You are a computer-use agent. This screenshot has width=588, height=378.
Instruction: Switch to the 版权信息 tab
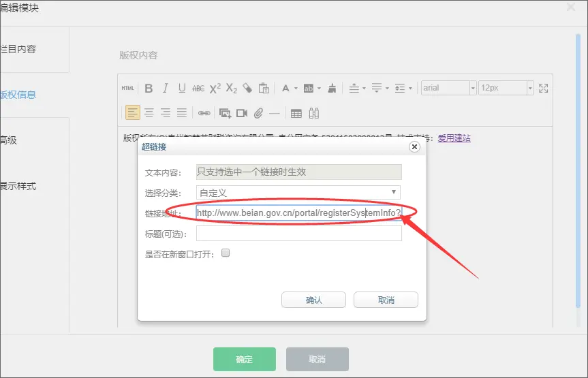click(x=18, y=95)
